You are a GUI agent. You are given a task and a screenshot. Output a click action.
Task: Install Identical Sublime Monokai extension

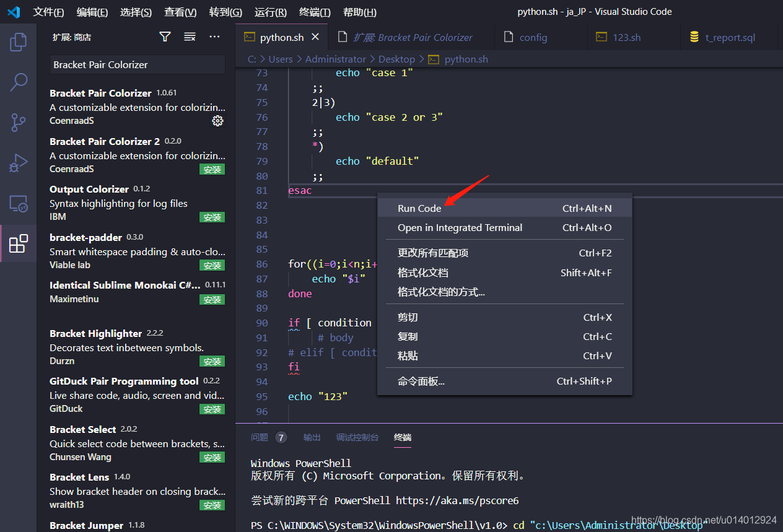coord(212,299)
